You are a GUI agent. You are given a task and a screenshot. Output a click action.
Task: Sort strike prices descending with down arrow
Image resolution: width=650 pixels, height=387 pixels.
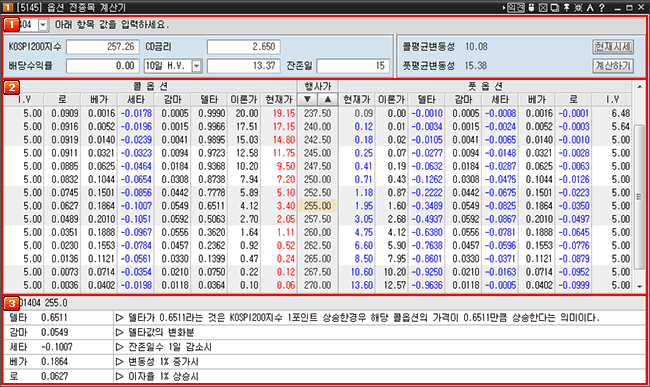[x=308, y=99]
